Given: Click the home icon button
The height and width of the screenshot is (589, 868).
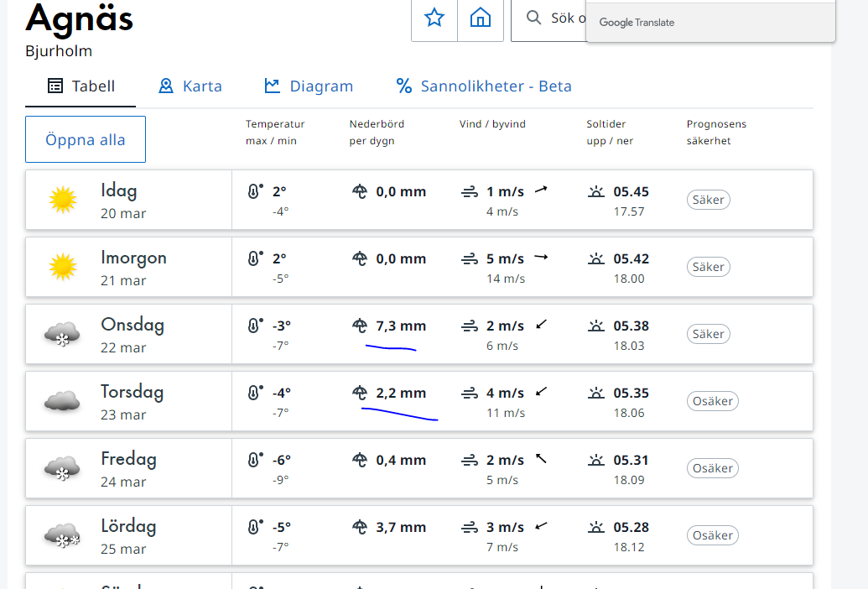Looking at the screenshot, I should point(481,18).
